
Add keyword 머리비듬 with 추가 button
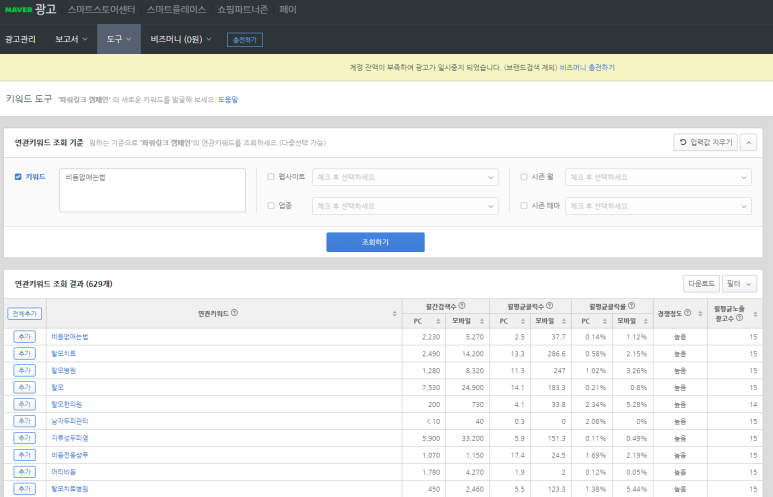point(24,472)
